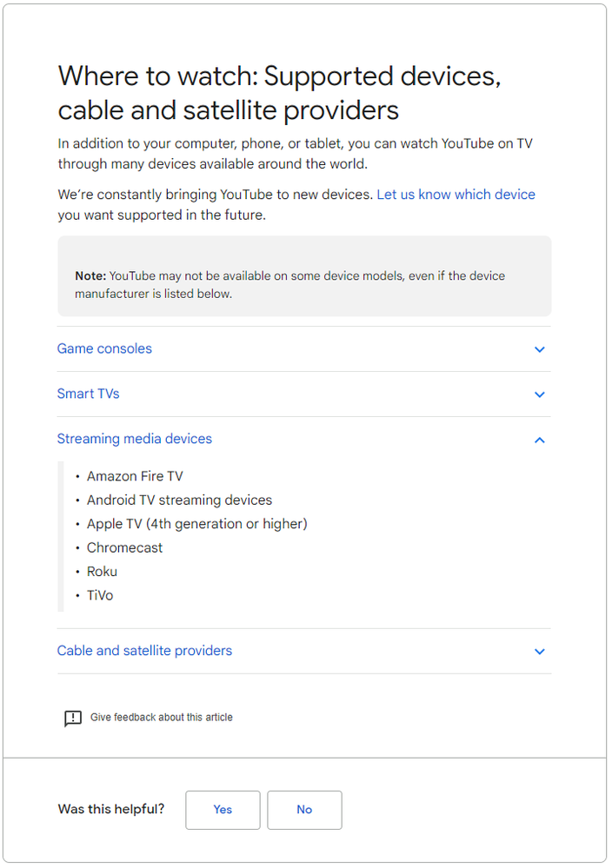Expand the Game consoles section
612x868 pixels.
(x=104, y=348)
